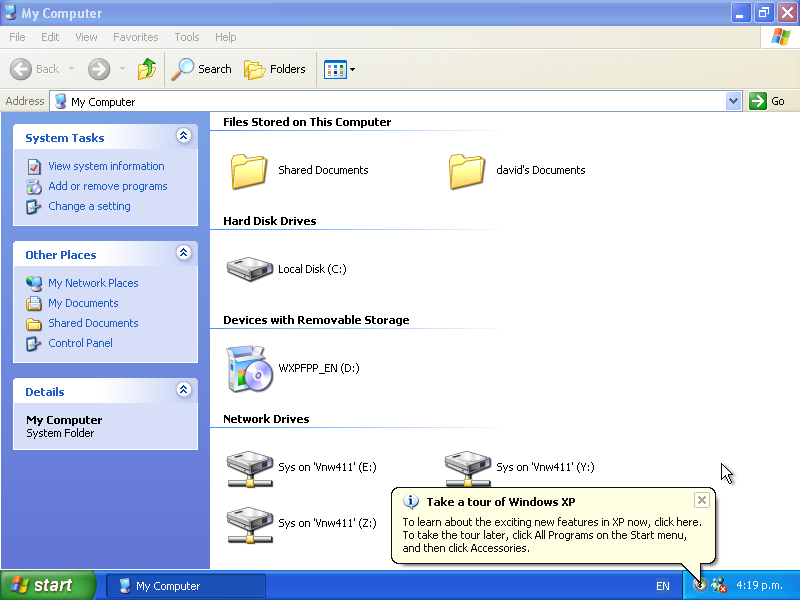Expand the Address bar dropdown
This screenshot has width=800, height=600.
(x=733, y=101)
